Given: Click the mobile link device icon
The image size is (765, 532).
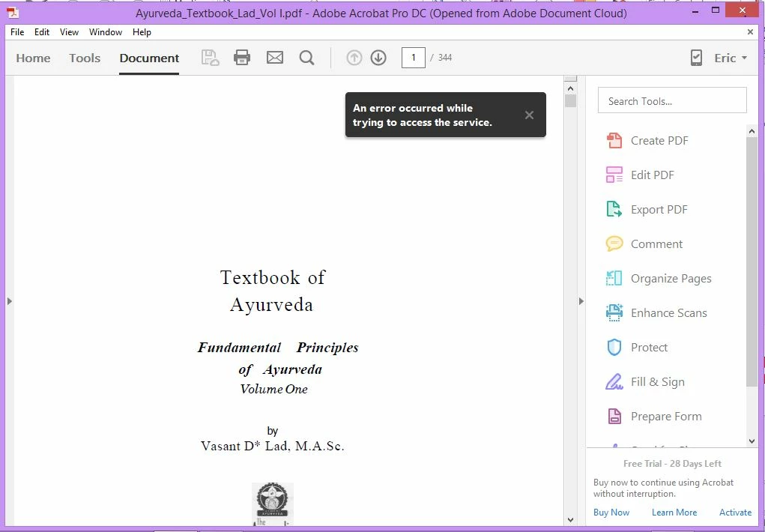Looking at the screenshot, I should pyautogui.click(x=697, y=58).
